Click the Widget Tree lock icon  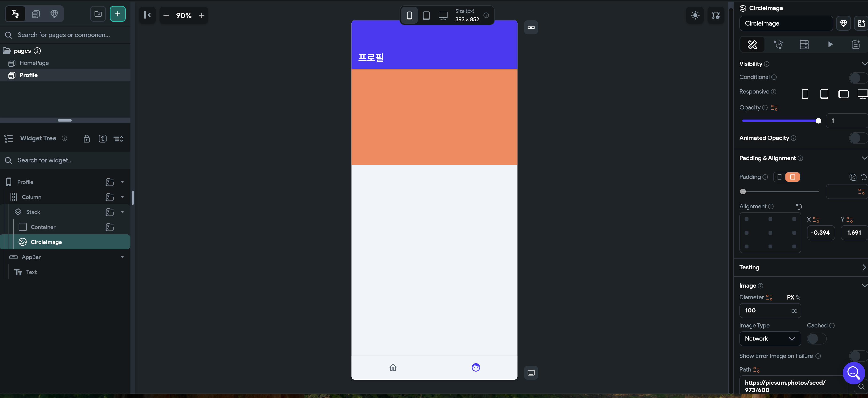(87, 139)
